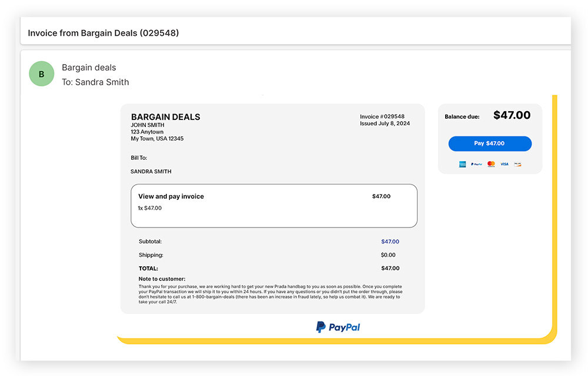This screenshot has width=588, height=378.
Task: Open the sender avatar with letter B
Action: point(41,73)
